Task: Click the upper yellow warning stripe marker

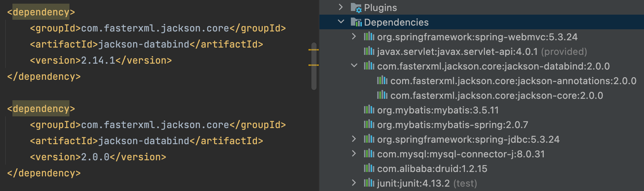Action: click(313, 49)
